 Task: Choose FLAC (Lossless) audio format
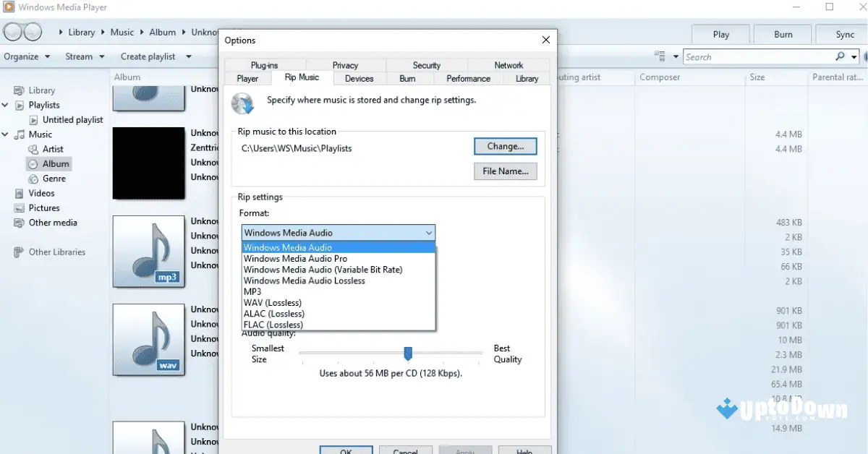[x=273, y=324]
